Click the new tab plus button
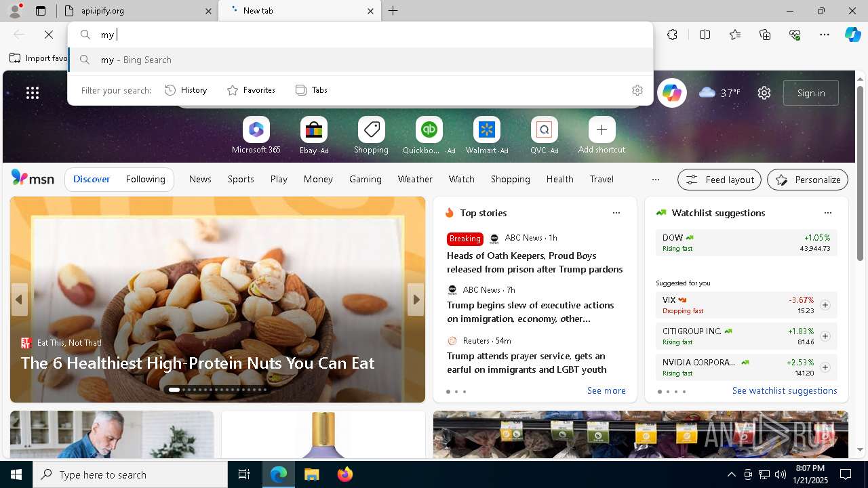The width and height of the screenshot is (868, 488). click(393, 11)
